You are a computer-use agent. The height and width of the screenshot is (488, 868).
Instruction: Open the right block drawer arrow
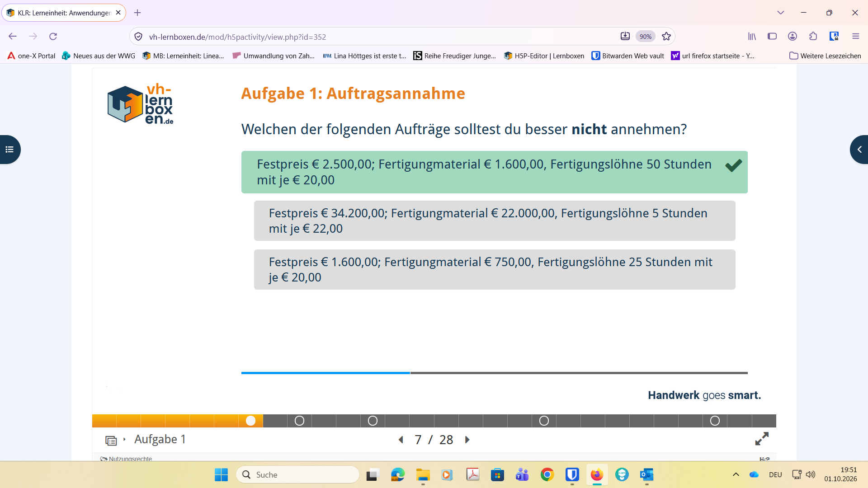coord(859,150)
